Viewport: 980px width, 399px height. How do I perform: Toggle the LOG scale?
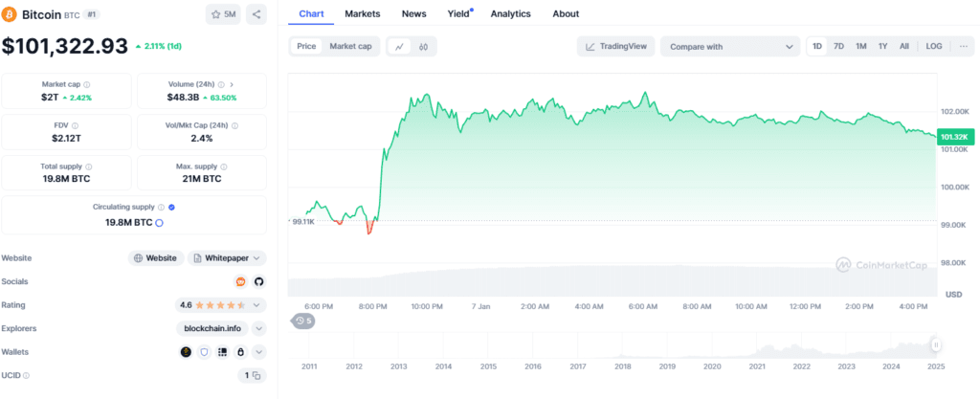pos(934,46)
